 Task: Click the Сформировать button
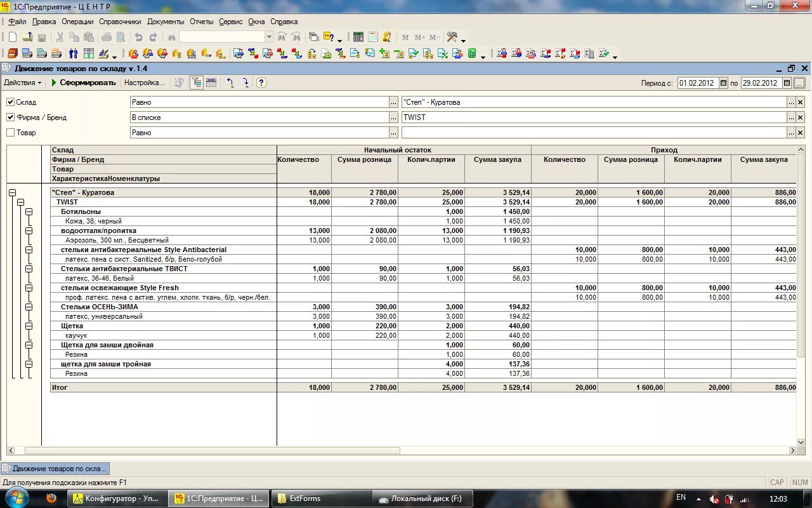(x=84, y=83)
